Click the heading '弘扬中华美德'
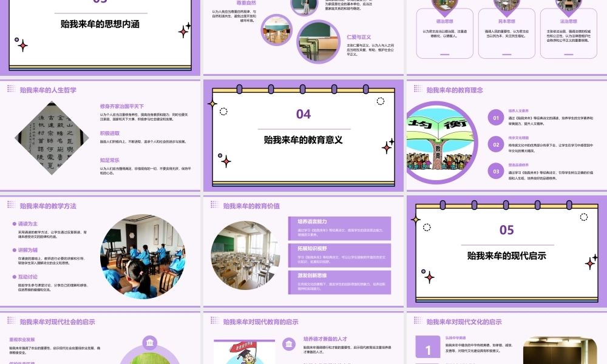This screenshot has height=364, width=607. click(456, 338)
